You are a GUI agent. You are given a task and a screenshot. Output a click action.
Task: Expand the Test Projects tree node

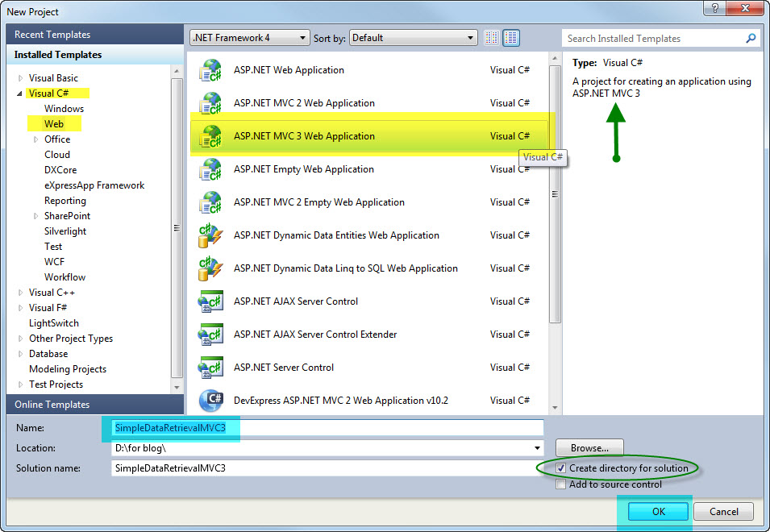pyautogui.click(x=20, y=384)
